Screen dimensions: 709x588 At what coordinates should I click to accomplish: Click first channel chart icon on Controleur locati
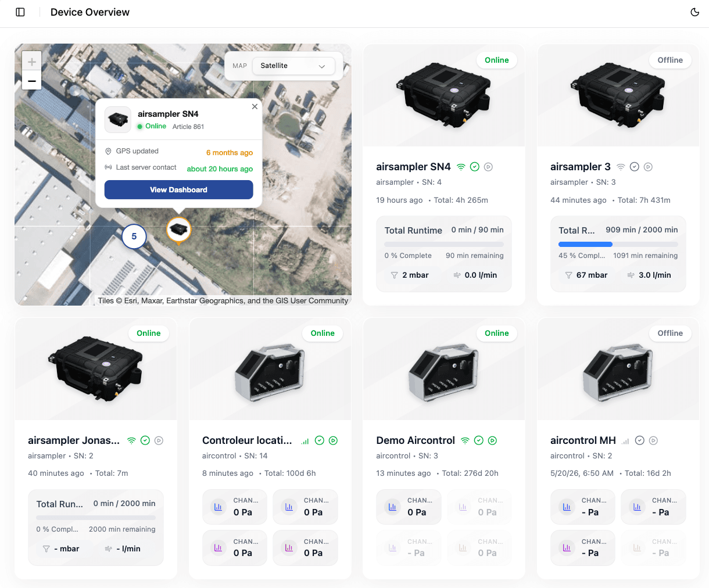coord(218,507)
